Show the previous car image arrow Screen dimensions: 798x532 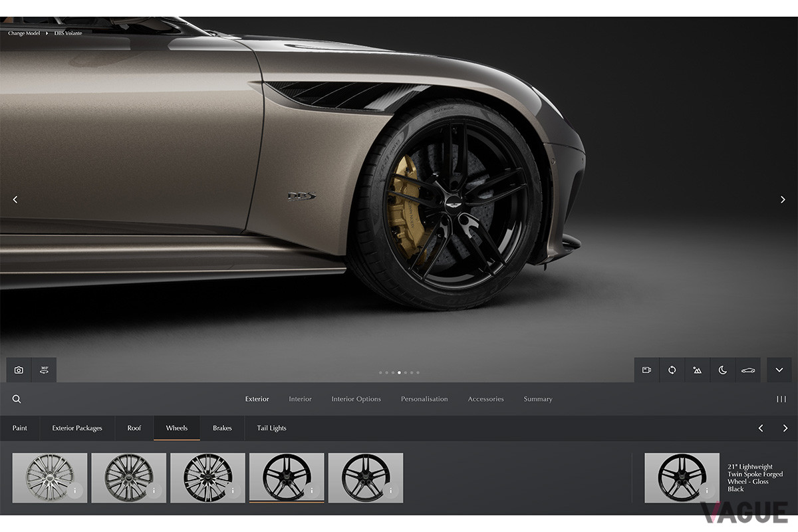15,199
